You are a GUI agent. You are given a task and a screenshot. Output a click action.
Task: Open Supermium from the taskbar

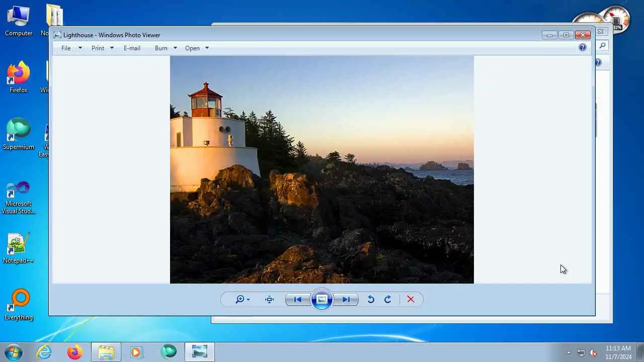[169, 352]
